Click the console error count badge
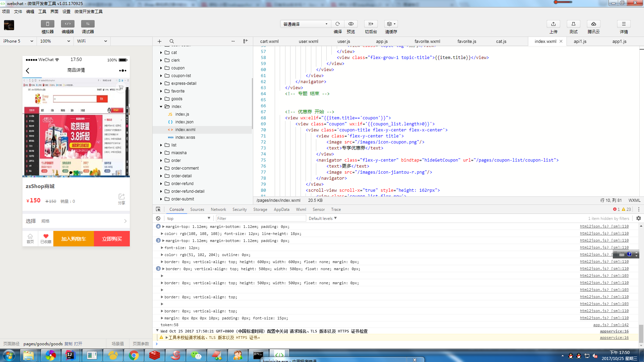Image resolution: width=644 pixels, height=362 pixels. (616, 209)
